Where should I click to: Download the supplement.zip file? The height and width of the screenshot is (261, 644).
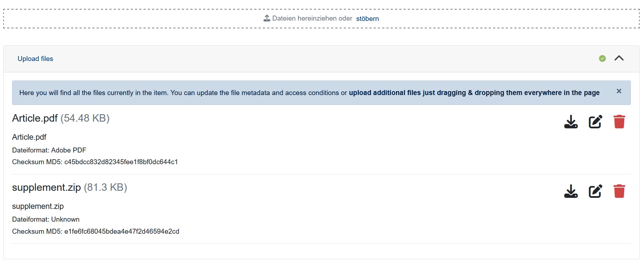pos(571,191)
